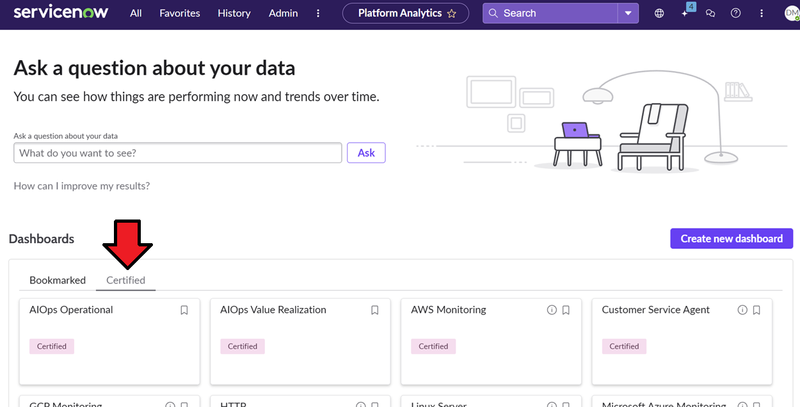Toggle bookmark on AWS Monitoring dashboard

[x=566, y=311]
